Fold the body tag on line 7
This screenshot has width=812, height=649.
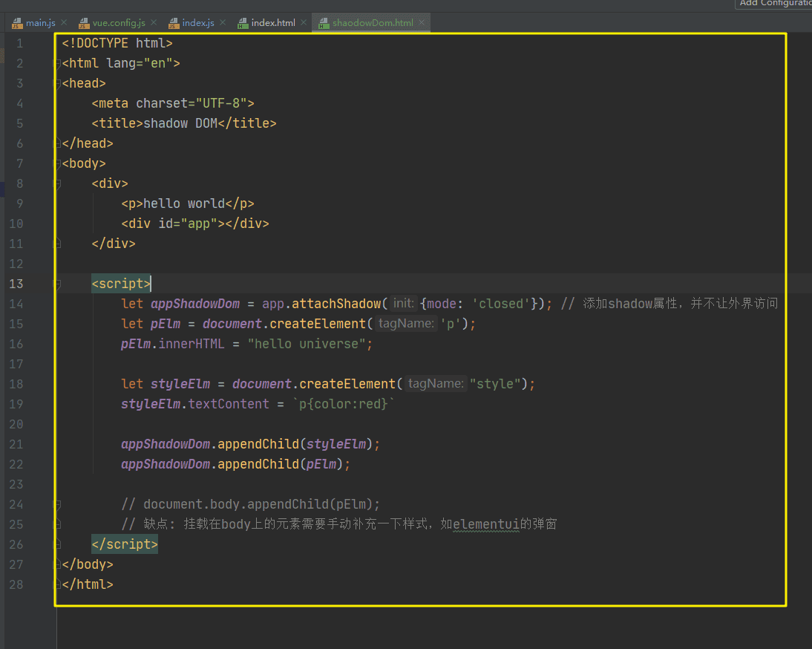click(x=58, y=164)
